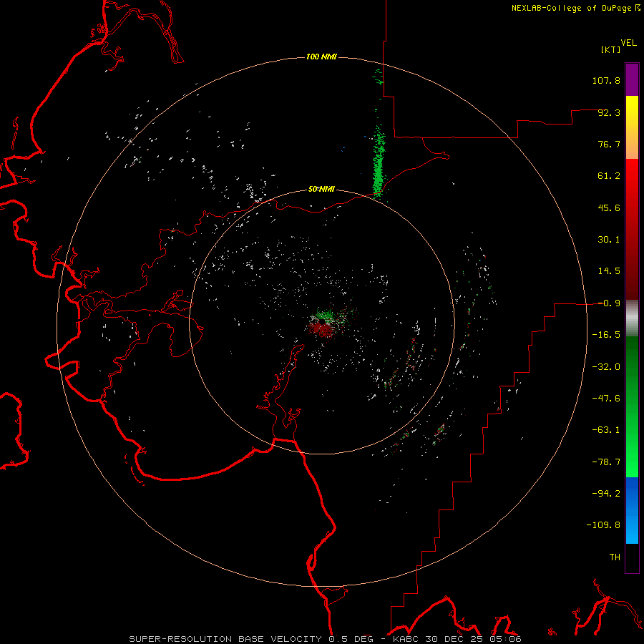Click the -32.0 value on velocity scale
Image resolution: width=644 pixels, height=644 pixels.
point(606,367)
